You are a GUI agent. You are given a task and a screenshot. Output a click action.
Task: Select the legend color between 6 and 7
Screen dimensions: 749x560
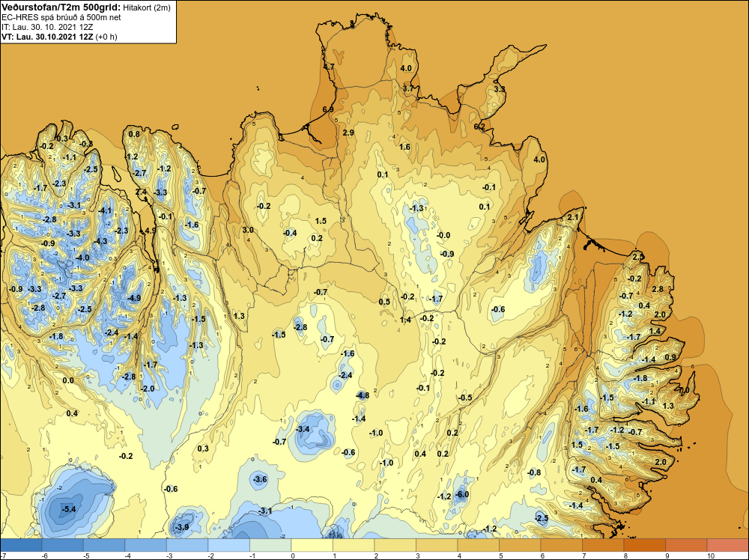[561, 545]
